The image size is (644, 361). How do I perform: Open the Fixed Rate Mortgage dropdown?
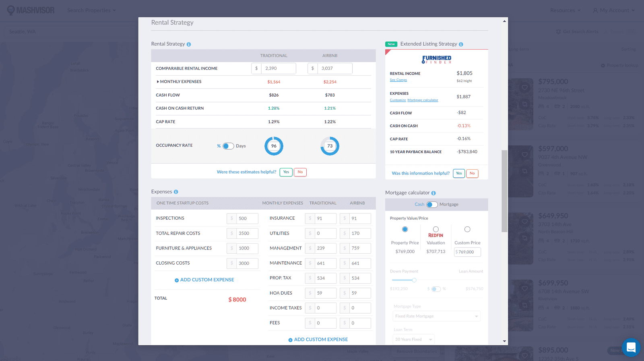(436, 316)
